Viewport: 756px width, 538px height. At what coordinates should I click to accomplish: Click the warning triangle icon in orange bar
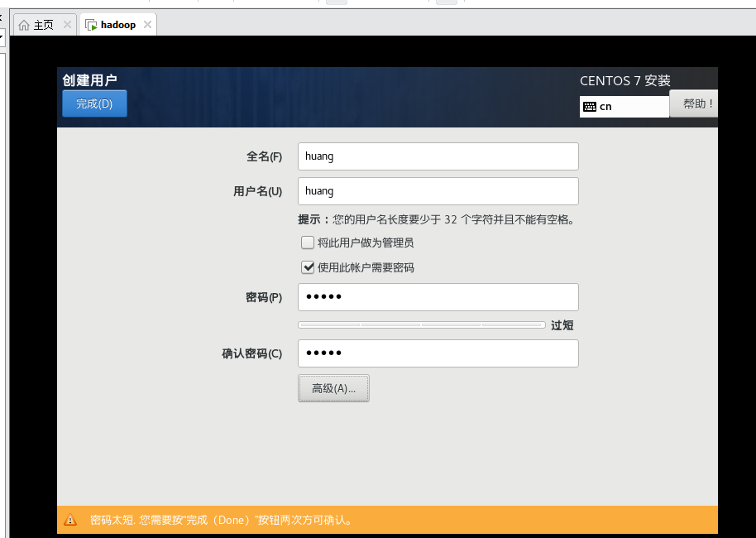70,520
